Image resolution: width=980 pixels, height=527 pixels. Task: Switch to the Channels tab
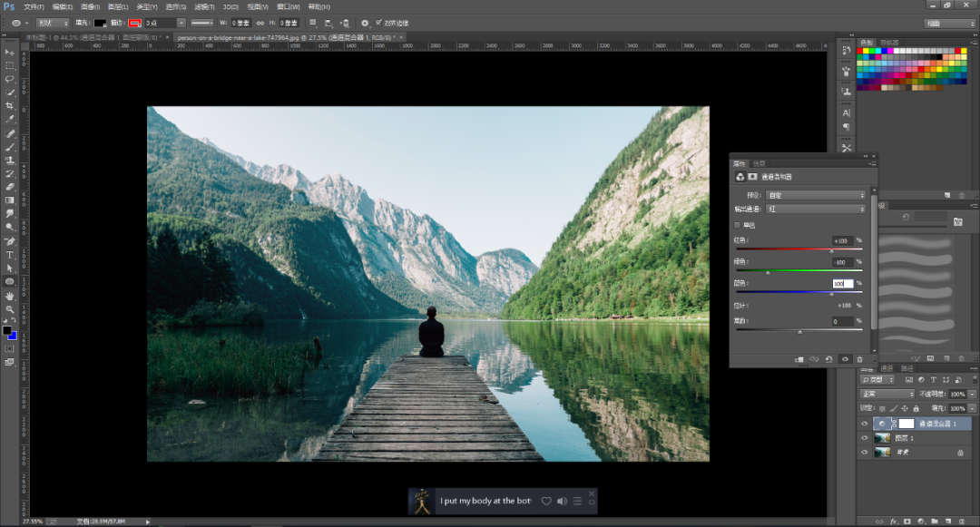[x=887, y=368]
